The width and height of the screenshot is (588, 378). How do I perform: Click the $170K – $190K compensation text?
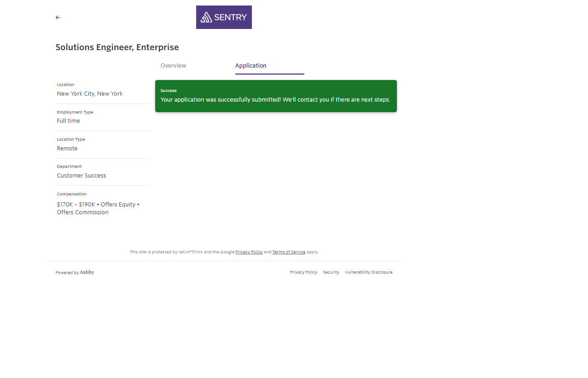76,205
